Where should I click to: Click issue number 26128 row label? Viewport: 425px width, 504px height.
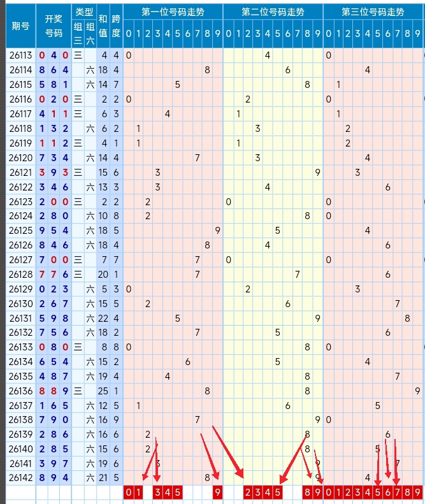click(21, 274)
